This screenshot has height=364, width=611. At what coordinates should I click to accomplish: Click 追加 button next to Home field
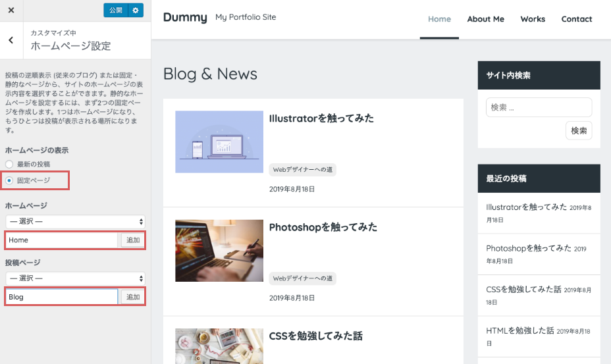pyautogui.click(x=133, y=240)
